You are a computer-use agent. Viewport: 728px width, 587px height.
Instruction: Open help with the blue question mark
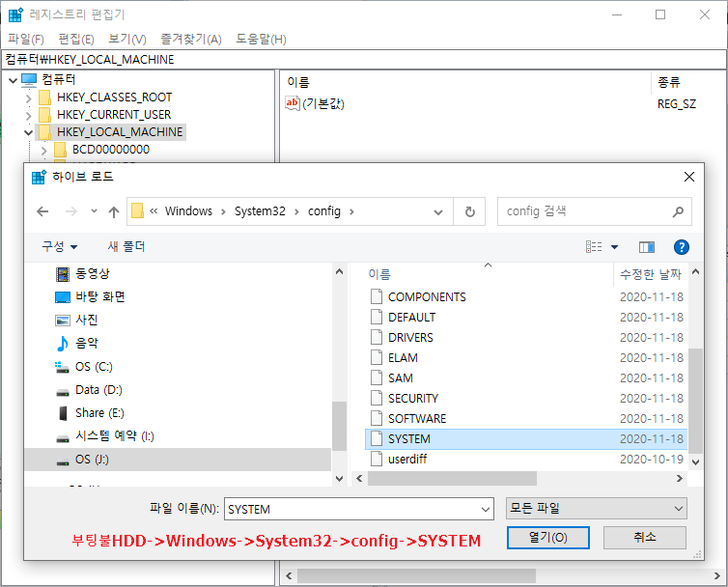coord(681,247)
